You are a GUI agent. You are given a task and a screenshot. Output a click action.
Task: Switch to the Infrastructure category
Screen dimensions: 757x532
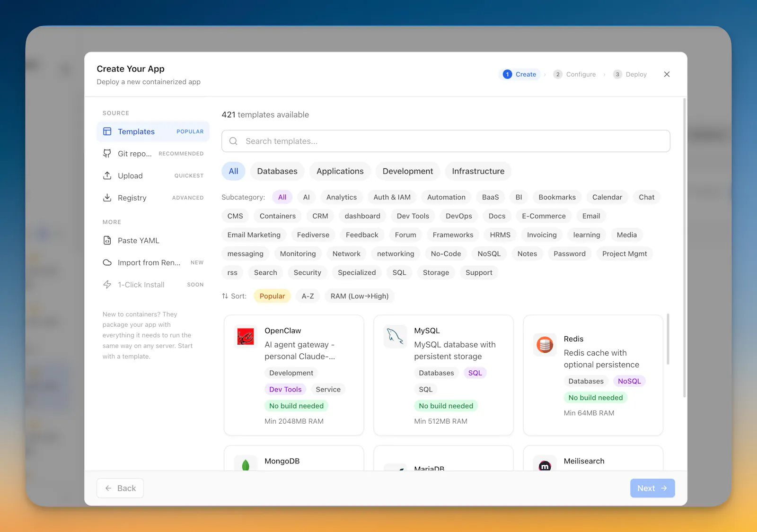click(478, 171)
